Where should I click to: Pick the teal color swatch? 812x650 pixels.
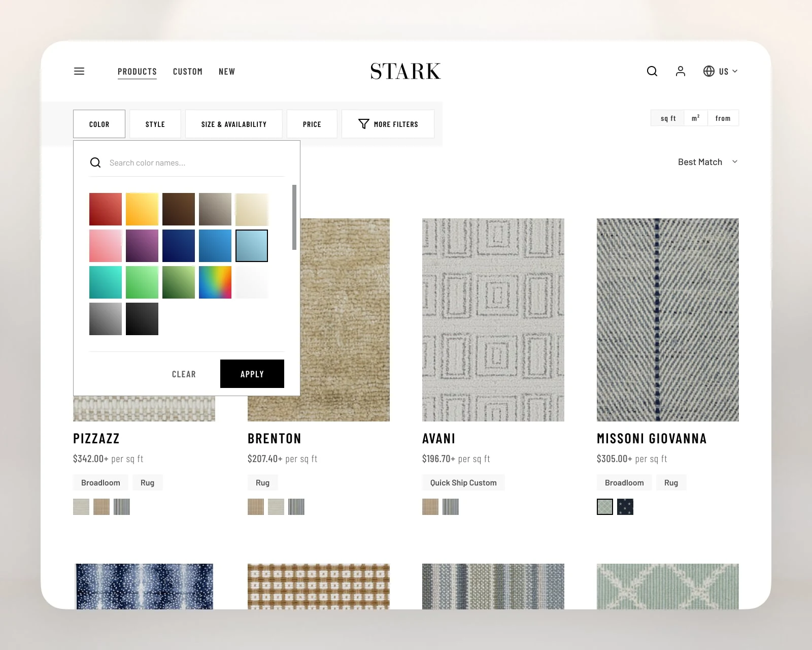106,282
